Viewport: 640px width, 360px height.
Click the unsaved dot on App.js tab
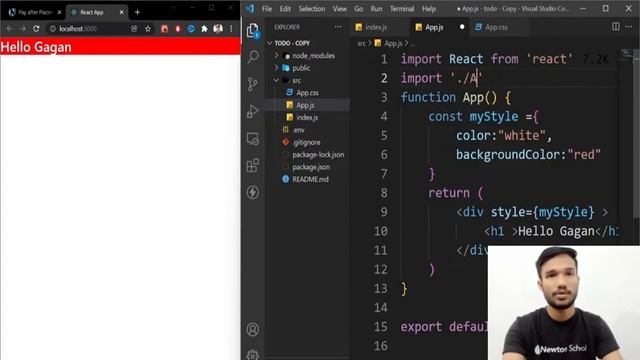point(462,27)
